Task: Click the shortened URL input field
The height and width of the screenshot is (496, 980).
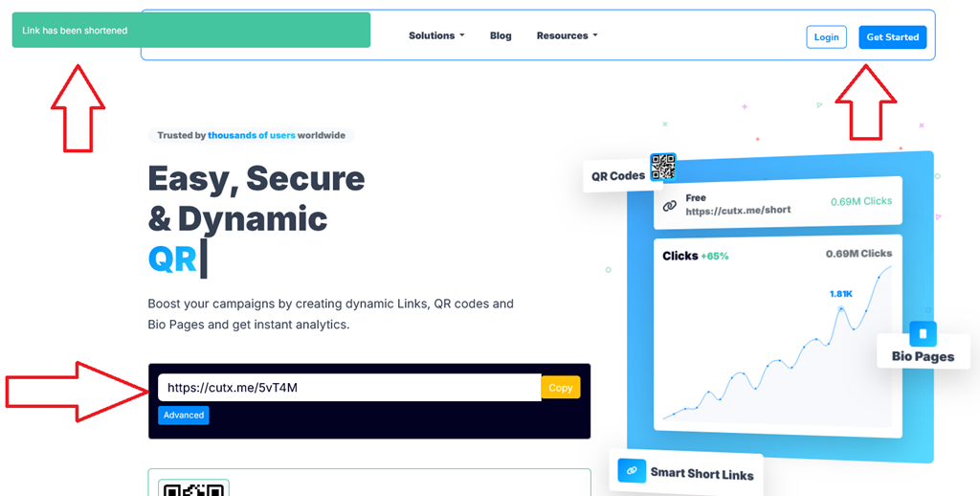Action: [x=349, y=388]
